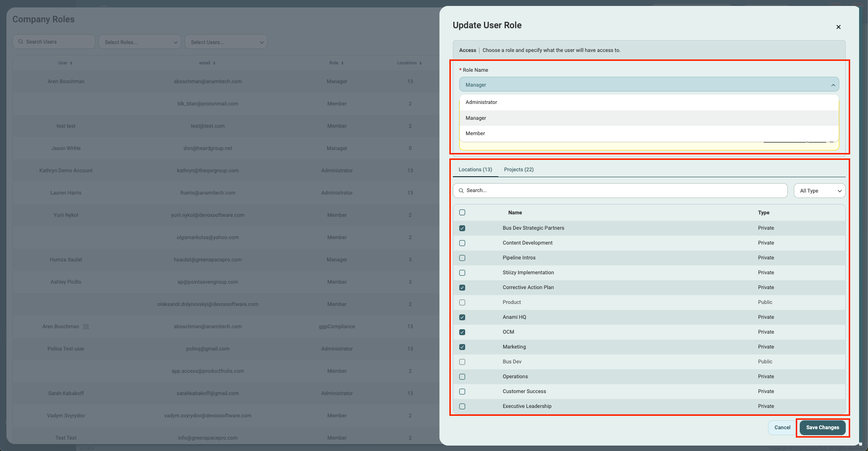
Task: Choose Administrator from role options
Action: tap(482, 102)
